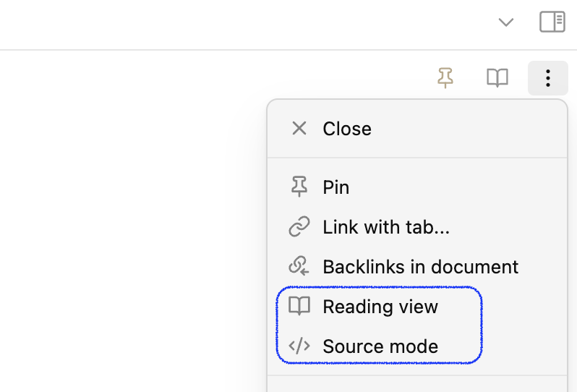Click the three-dot More options button
Screen dimensions: 577x392
(x=548, y=78)
